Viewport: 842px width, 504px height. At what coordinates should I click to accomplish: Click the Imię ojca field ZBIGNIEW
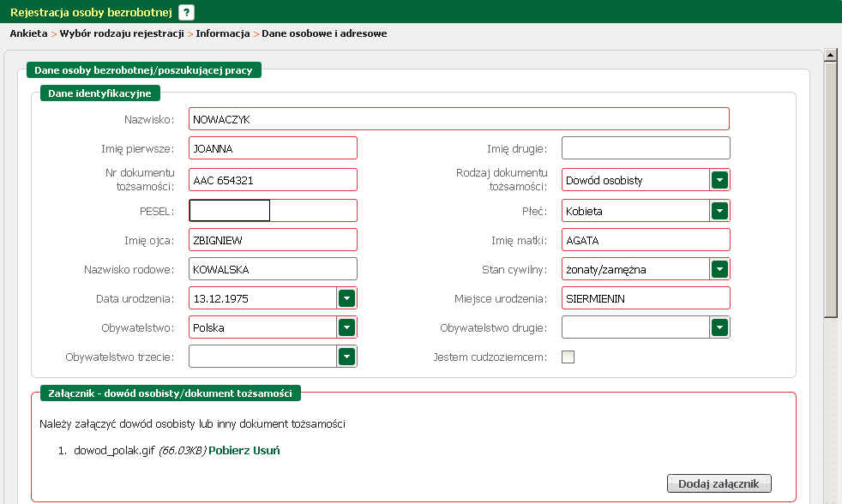[273, 240]
